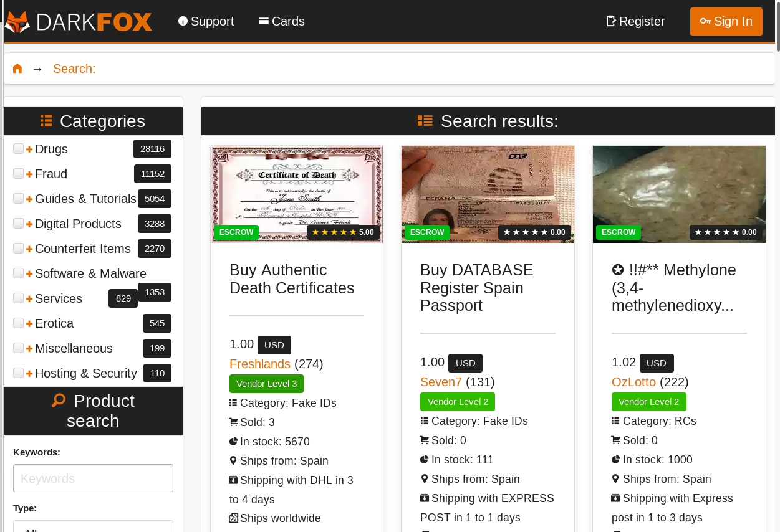Screen dimensions: 780x532
Task: Expand the Services category with its plus sign
Action: [29, 299]
